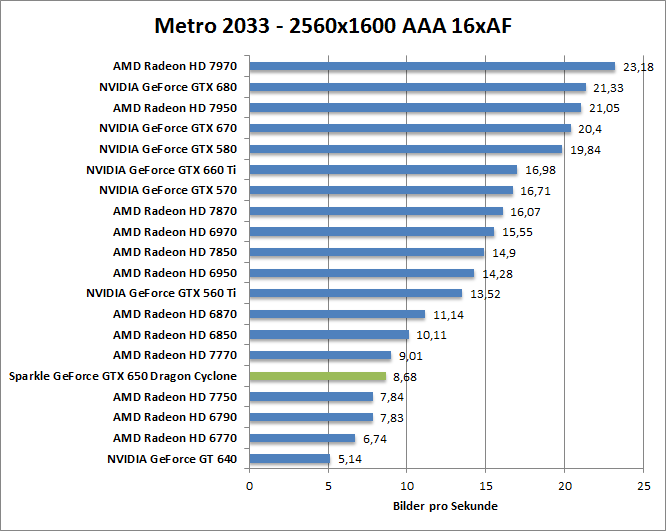Select the NVIDIA GeForce GTX 560 Ti label
The width and height of the screenshot is (666, 531).
coord(161,293)
